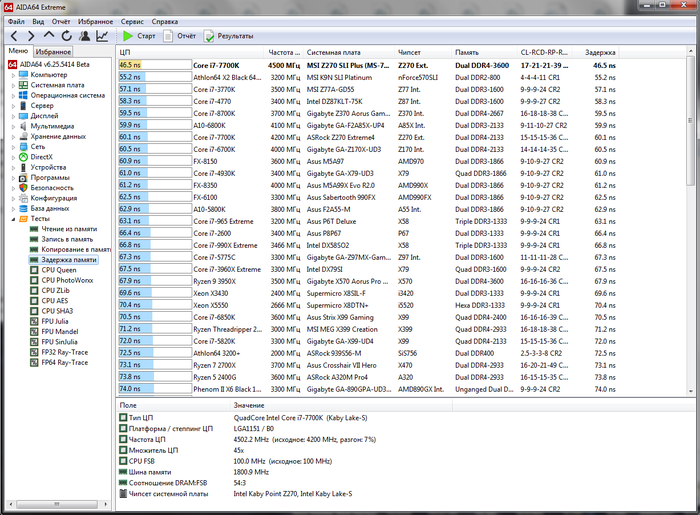Open the Отчёт menu in the menu bar
Screen dimensions: 700x515
coord(61,21)
